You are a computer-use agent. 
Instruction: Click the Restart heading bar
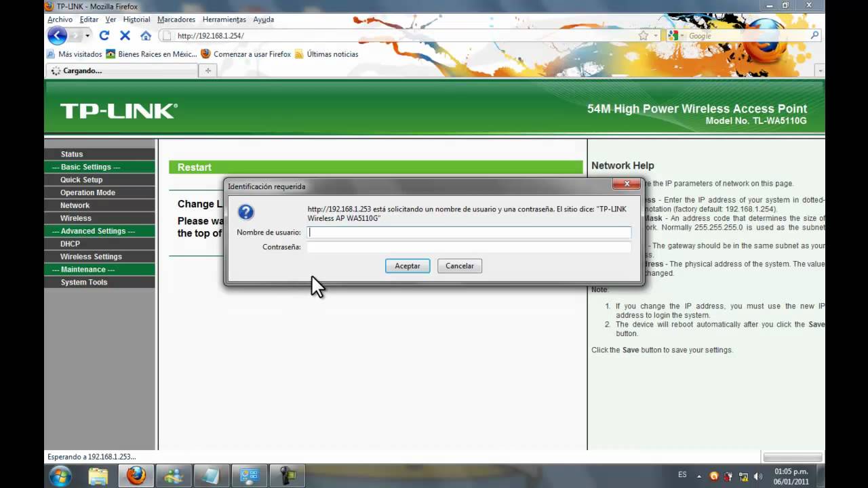[x=376, y=167]
